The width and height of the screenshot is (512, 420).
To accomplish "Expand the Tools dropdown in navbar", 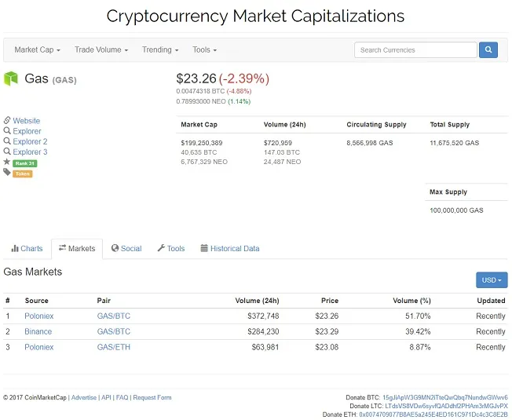I will [x=204, y=50].
